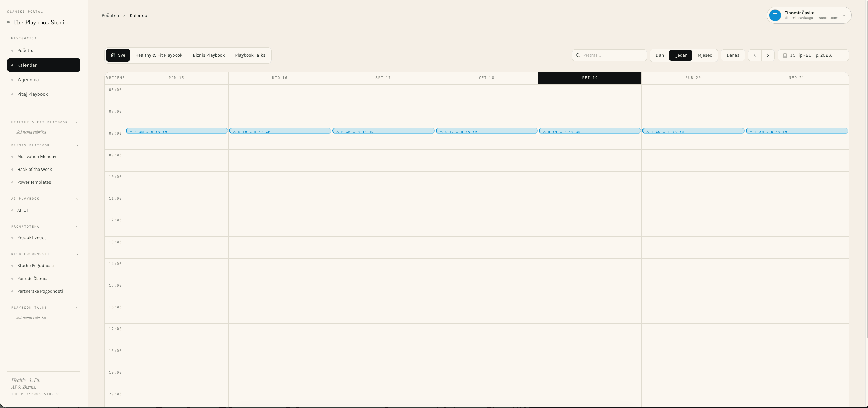
Task: Open the 8 AM event on SUB 20
Action: (693, 131)
